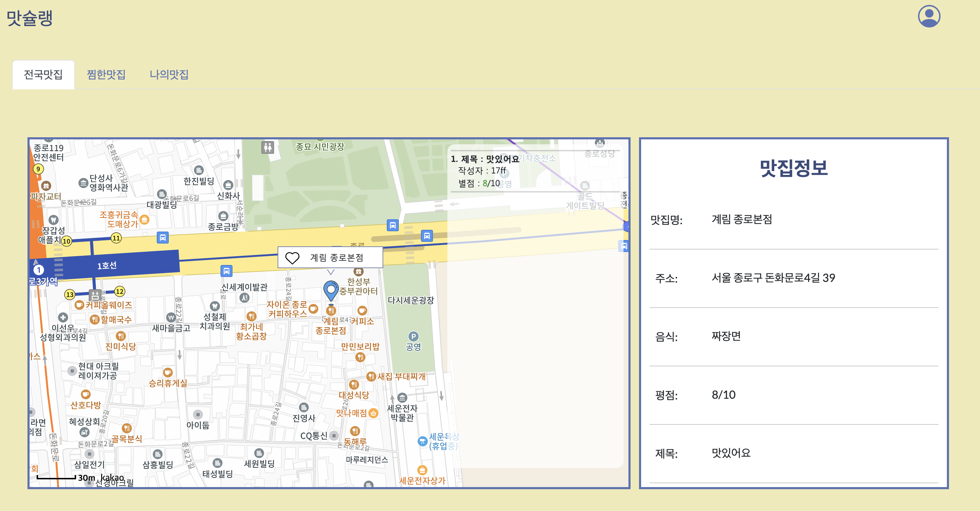The width and height of the screenshot is (980, 511).
Task: Click the 계림 종로본점 info window label
Action: (337, 258)
